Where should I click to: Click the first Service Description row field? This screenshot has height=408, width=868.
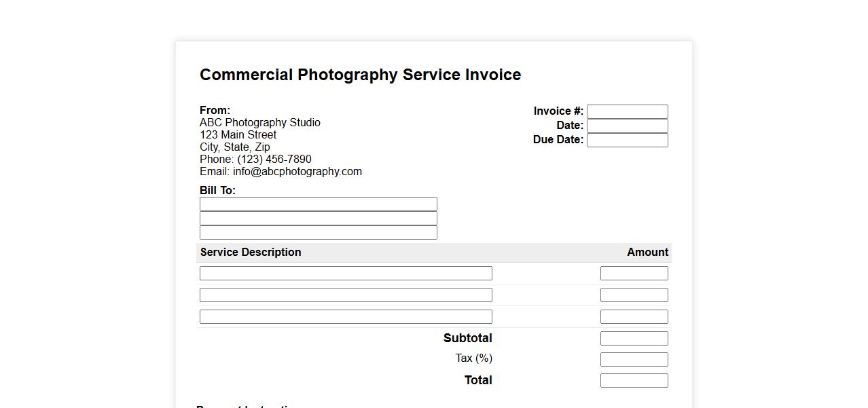346,273
